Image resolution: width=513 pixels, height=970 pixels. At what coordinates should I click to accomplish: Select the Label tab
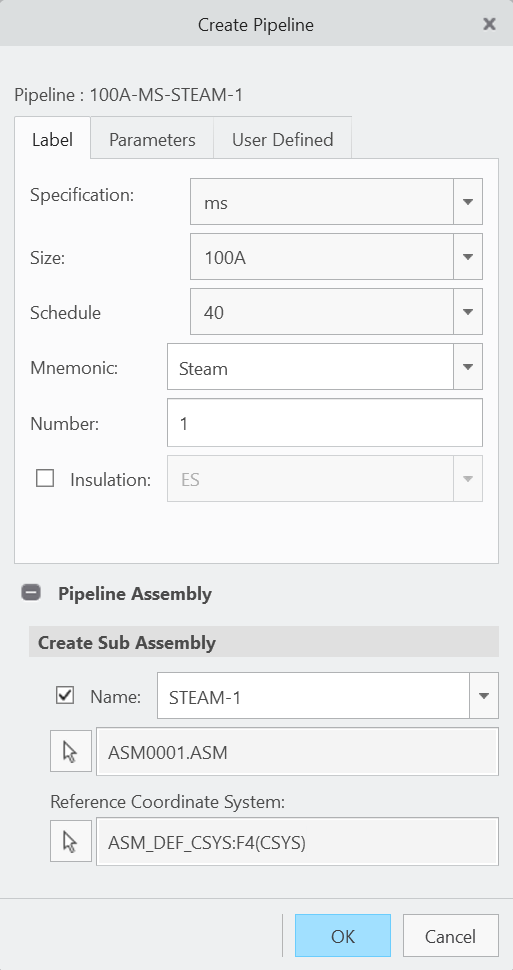click(x=53, y=139)
